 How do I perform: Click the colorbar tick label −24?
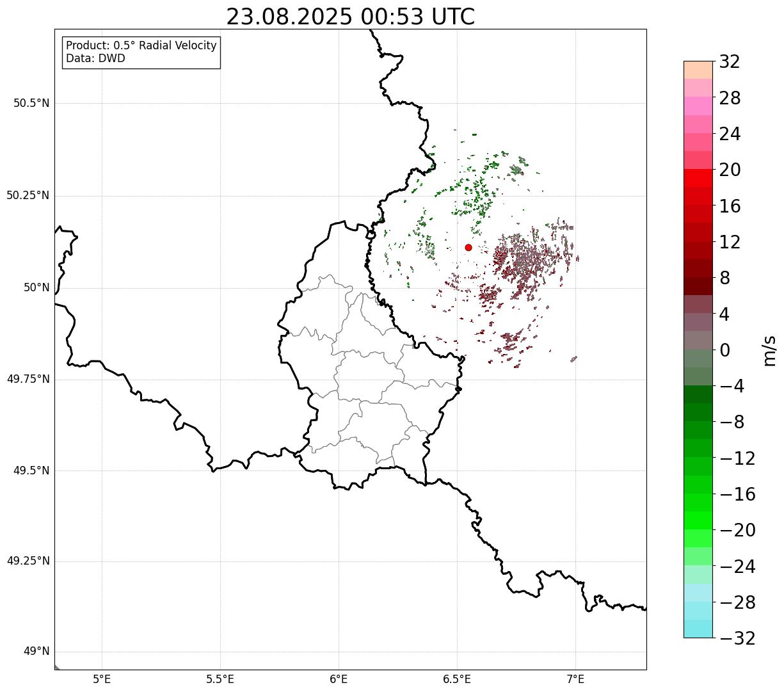click(x=737, y=566)
